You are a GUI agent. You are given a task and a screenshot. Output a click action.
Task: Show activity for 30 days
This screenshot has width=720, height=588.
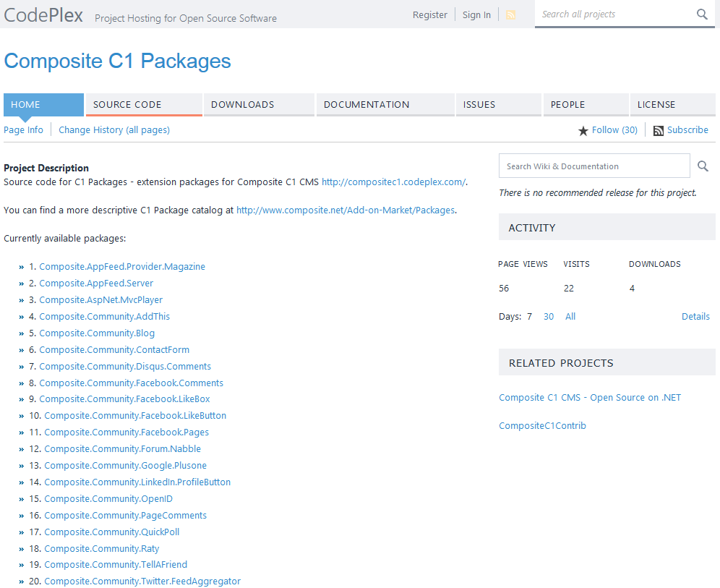click(x=548, y=317)
